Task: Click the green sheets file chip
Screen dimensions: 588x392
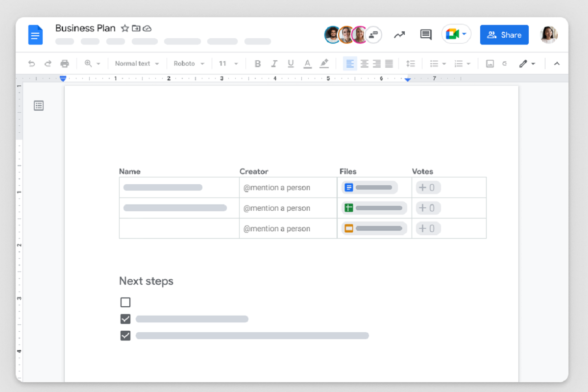Action: click(x=374, y=208)
